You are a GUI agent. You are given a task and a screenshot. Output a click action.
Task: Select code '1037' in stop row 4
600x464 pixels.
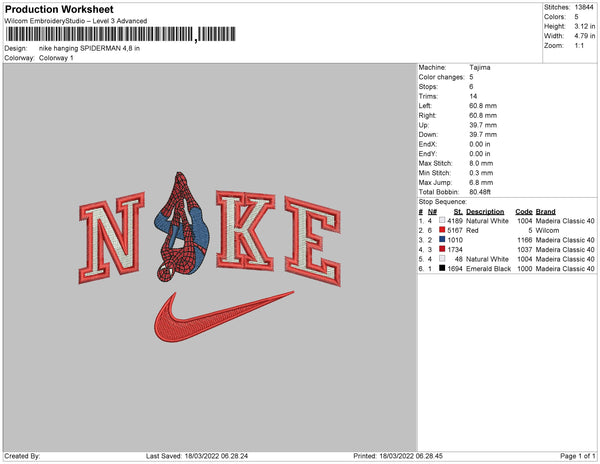point(525,249)
